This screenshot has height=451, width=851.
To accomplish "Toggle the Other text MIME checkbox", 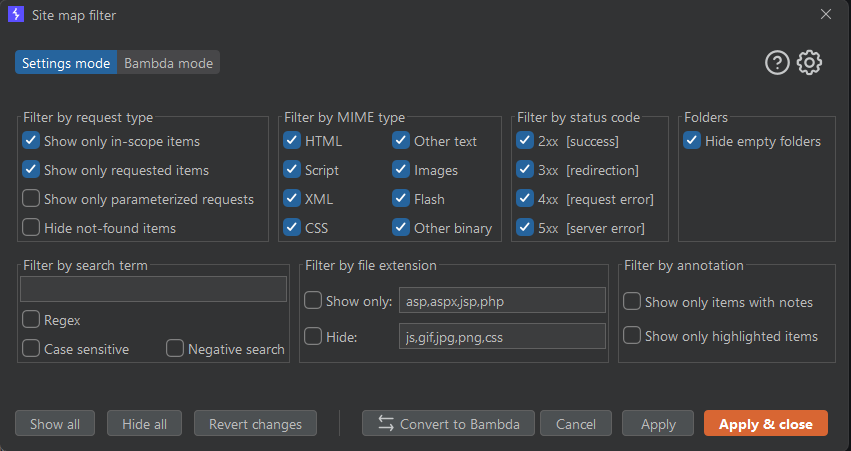I will 401,141.
